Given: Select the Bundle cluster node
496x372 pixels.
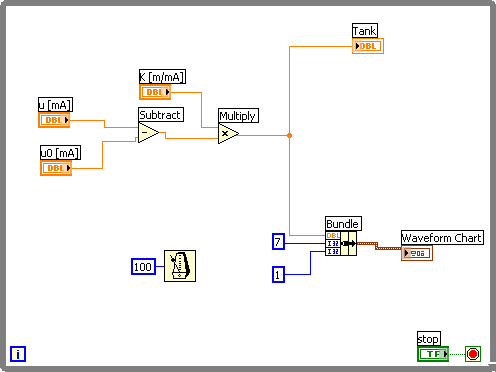Looking at the screenshot, I should (341, 244).
